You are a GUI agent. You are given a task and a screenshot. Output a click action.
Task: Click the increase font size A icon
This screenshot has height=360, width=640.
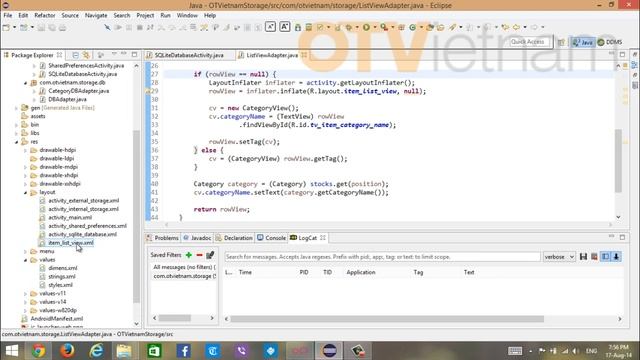pos(285,27)
